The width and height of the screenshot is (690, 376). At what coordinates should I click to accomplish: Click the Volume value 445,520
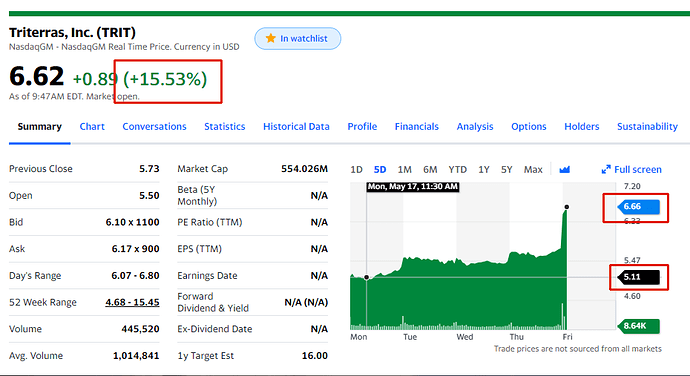click(x=140, y=329)
